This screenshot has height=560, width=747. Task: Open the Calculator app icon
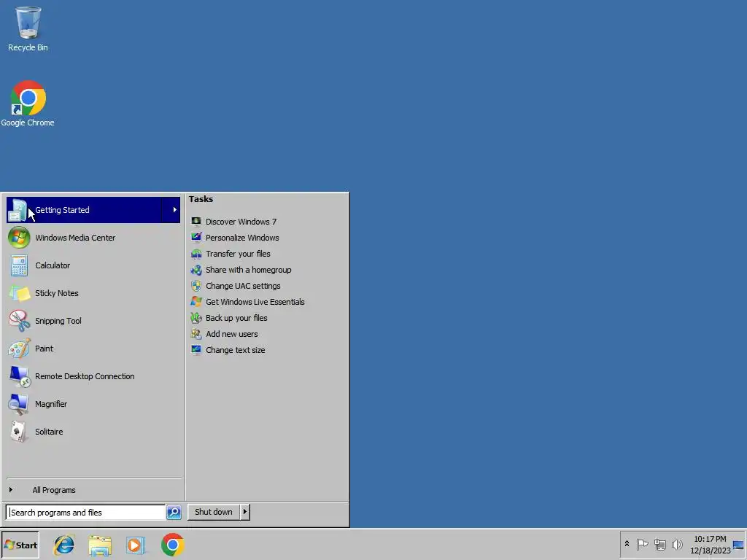point(19,265)
